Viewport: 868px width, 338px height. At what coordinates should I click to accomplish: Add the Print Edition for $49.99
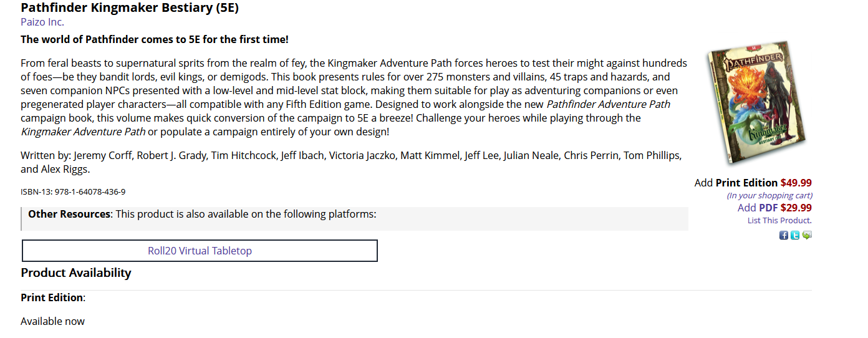753,183
